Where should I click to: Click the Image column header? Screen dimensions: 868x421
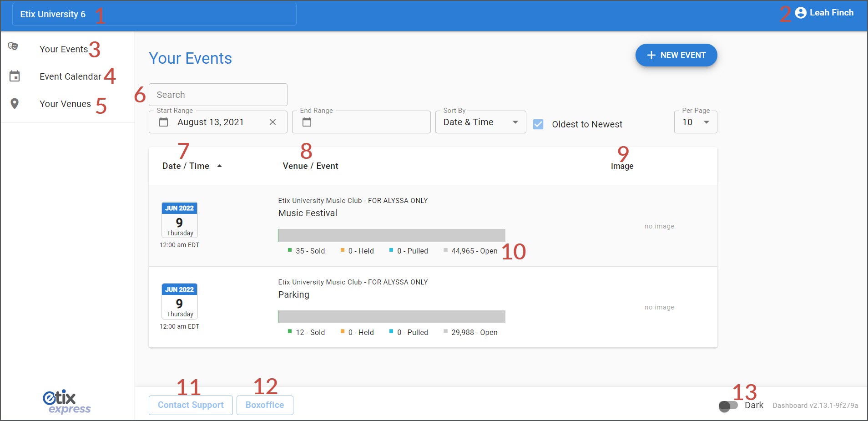tap(622, 166)
